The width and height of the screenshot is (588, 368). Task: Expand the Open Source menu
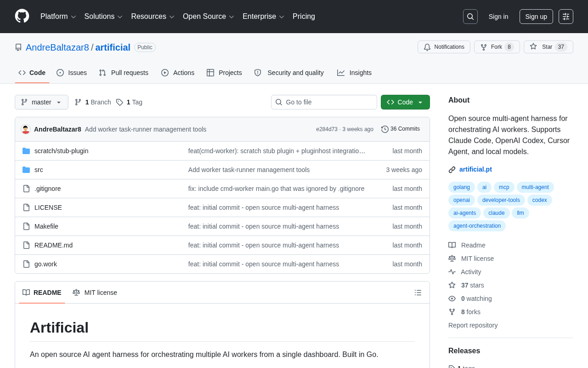[x=209, y=17]
